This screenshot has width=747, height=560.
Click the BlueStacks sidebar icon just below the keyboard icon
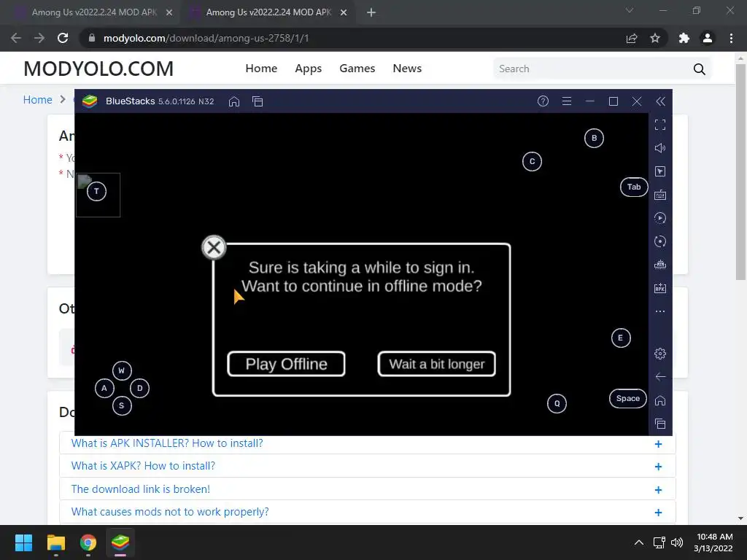tap(659, 218)
